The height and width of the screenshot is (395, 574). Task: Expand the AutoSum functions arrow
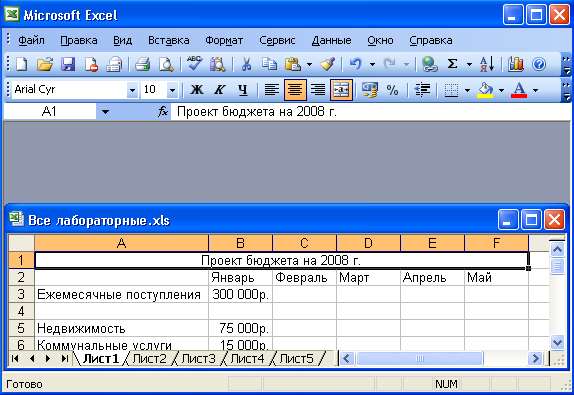[469, 65]
